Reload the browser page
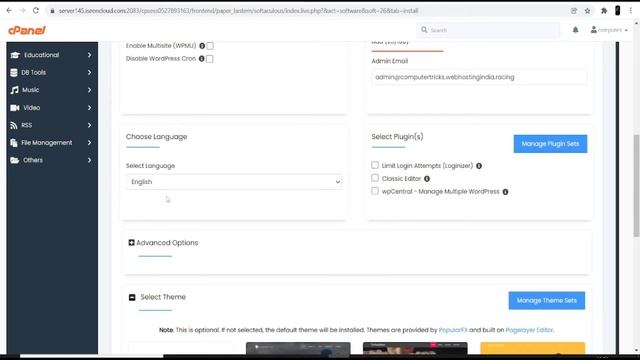640x360 pixels. point(36,11)
